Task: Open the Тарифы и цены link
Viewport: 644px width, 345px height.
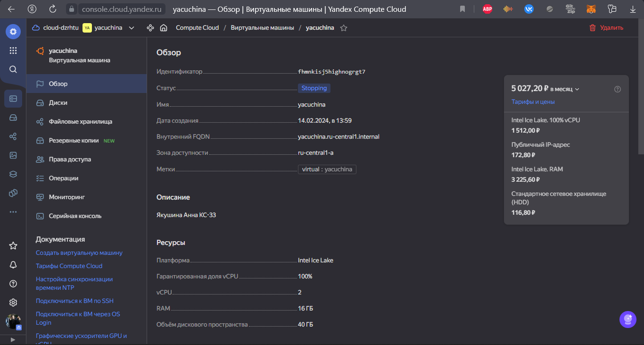Action: click(533, 101)
